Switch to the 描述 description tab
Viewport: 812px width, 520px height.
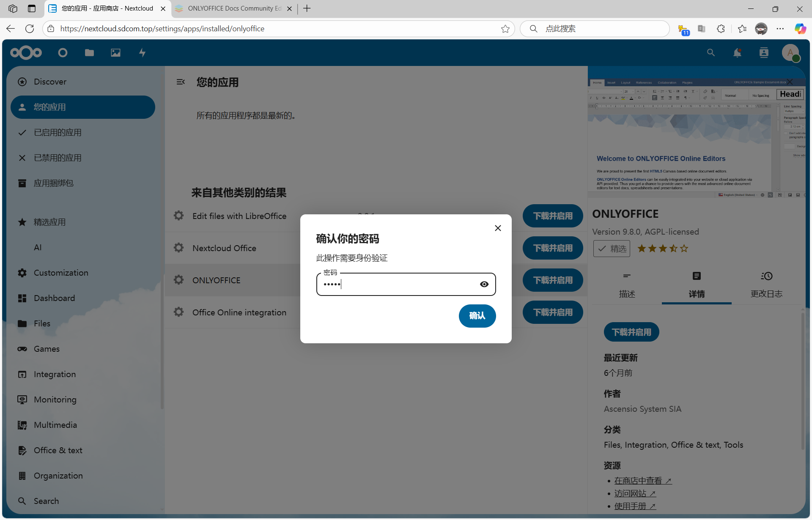[627, 285]
